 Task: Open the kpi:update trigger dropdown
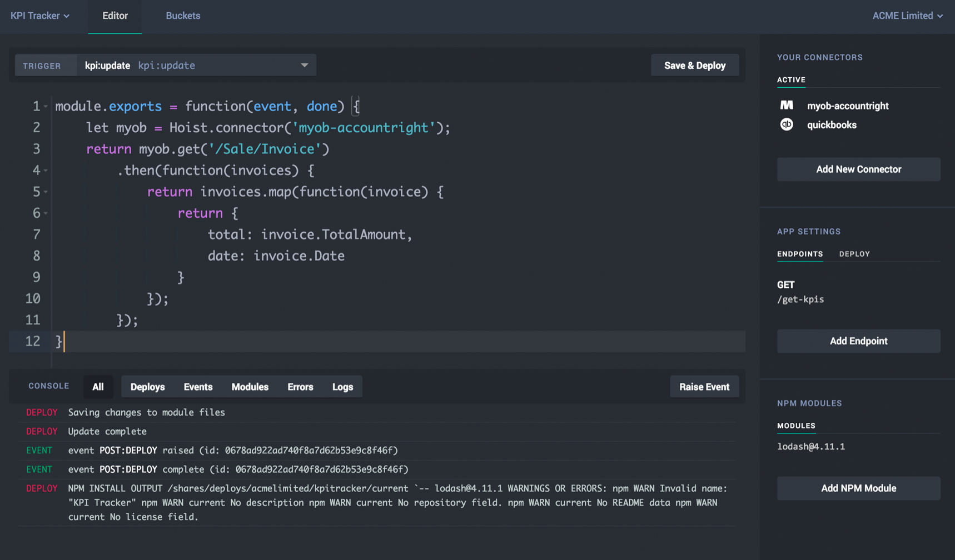coord(304,65)
